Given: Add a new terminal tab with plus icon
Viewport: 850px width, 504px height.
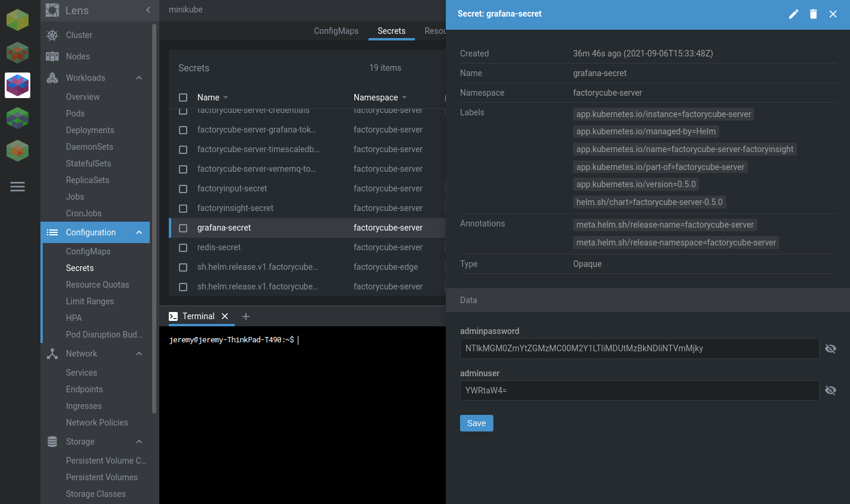Looking at the screenshot, I should click(x=246, y=316).
